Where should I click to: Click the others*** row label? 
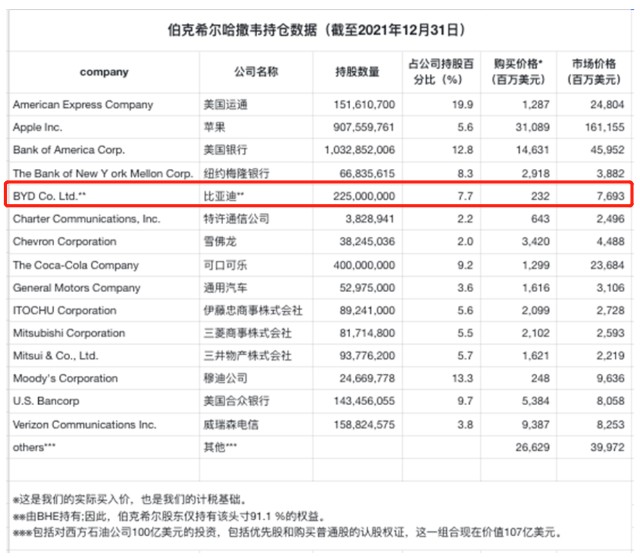[34, 447]
